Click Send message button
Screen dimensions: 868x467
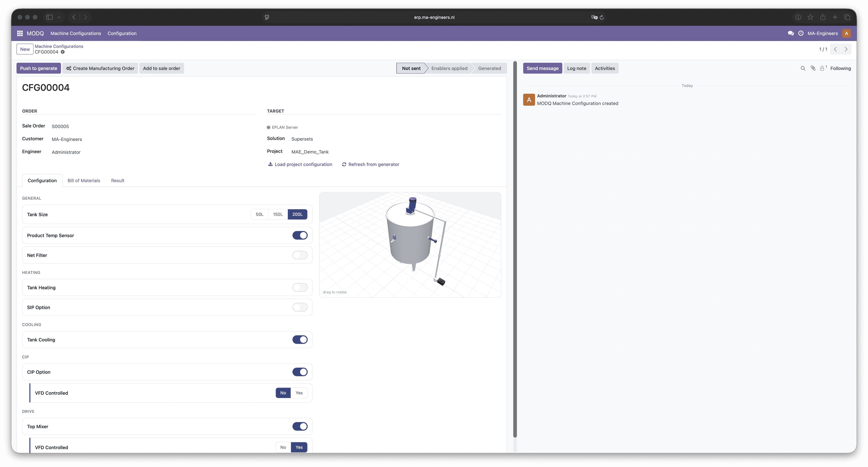(542, 68)
